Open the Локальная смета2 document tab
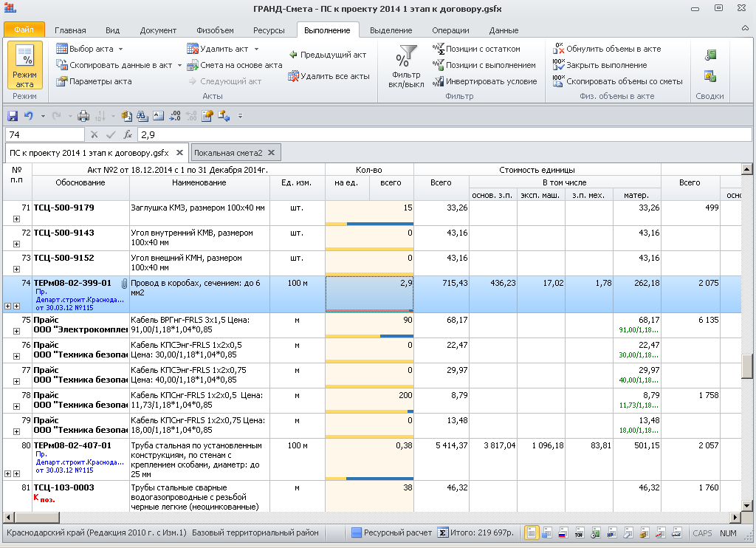Image resolution: width=756 pixels, height=548 pixels. (x=227, y=153)
